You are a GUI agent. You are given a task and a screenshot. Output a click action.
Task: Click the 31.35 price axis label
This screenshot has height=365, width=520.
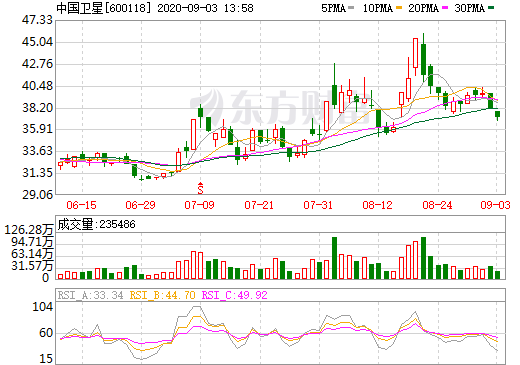[x=37, y=173]
